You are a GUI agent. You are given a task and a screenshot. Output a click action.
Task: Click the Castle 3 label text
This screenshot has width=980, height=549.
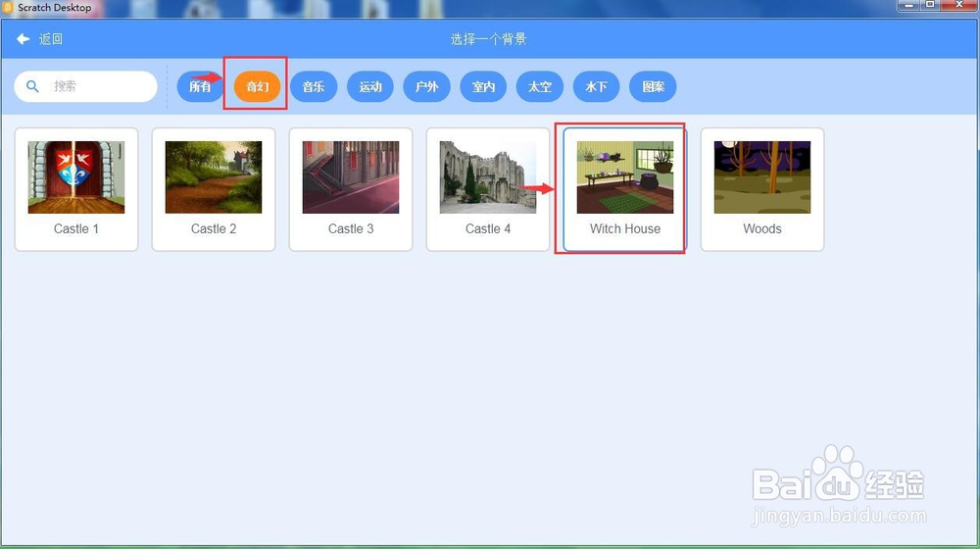point(351,228)
